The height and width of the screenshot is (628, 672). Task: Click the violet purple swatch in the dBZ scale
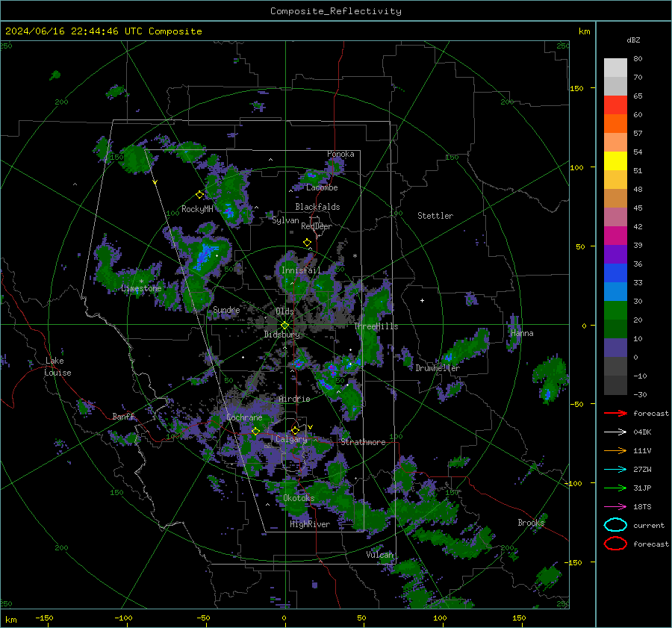615,254
